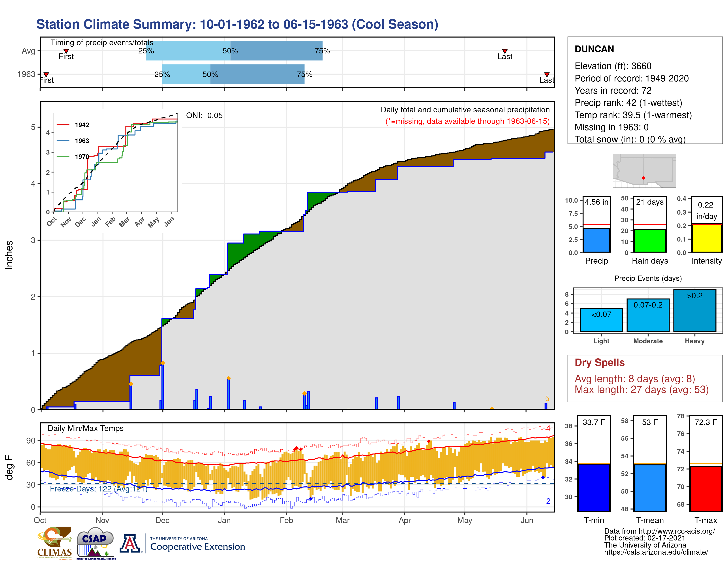Image resolution: width=728 pixels, height=563 pixels.
Task: Click the Precip rank: 42 line
Action: (628, 103)
